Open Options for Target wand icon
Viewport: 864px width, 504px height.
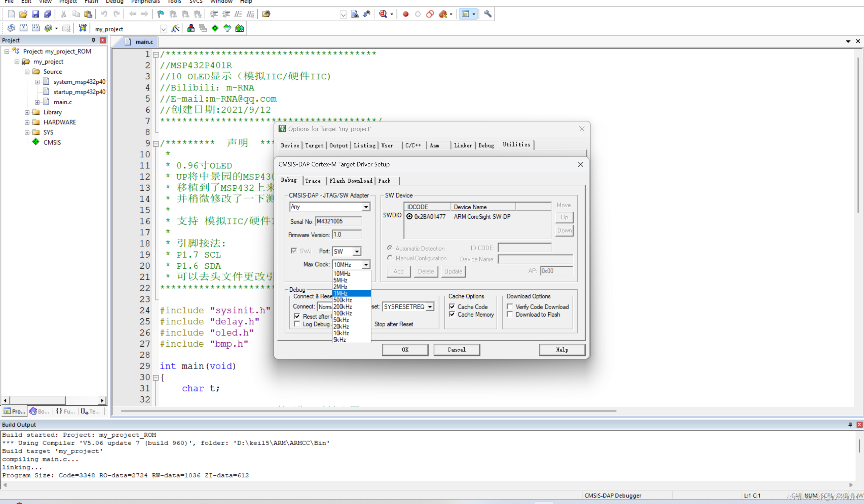[x=175, y=28]
